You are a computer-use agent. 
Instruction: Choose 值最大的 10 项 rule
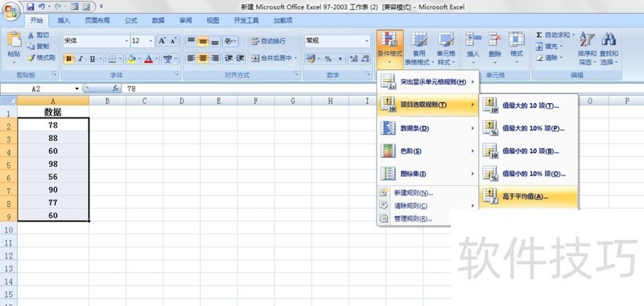(x=529, y=105)
